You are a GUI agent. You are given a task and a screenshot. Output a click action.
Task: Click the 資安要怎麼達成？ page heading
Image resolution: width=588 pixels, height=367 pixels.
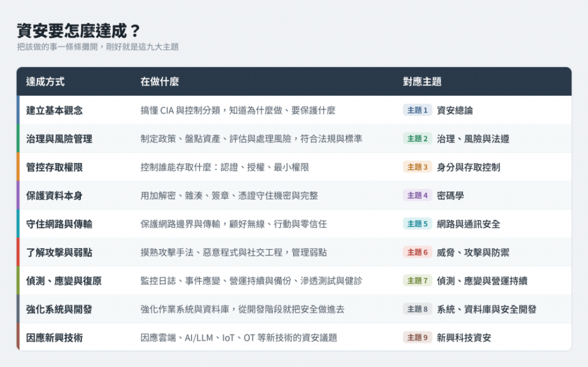click(x=79, y=31)
